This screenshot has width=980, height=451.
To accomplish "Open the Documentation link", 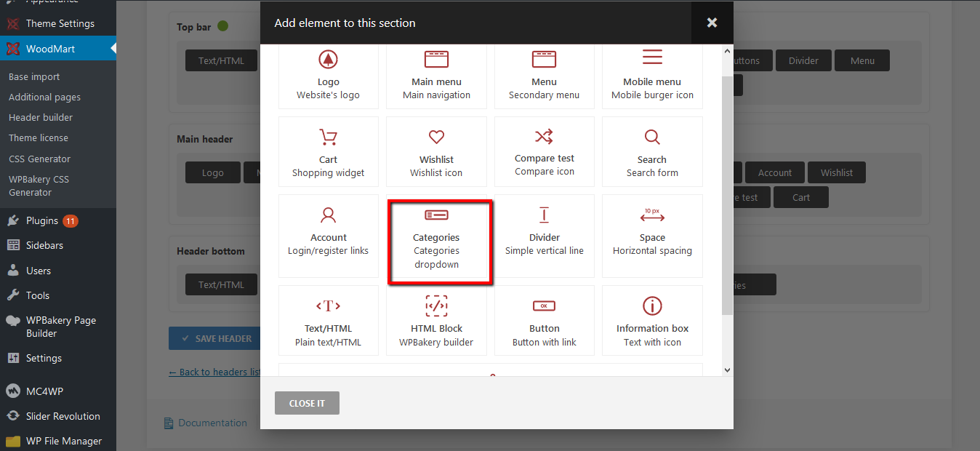I will point(206,423).
